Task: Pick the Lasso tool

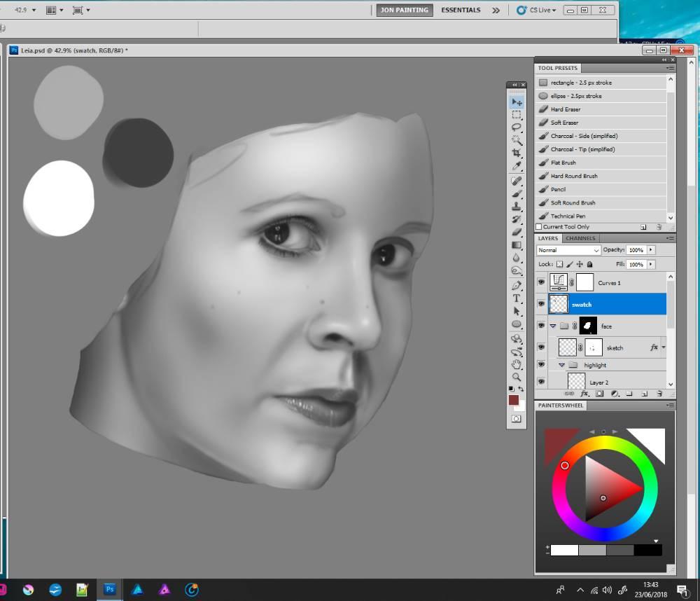Action: pyautogui.click(x=517, y=127)
